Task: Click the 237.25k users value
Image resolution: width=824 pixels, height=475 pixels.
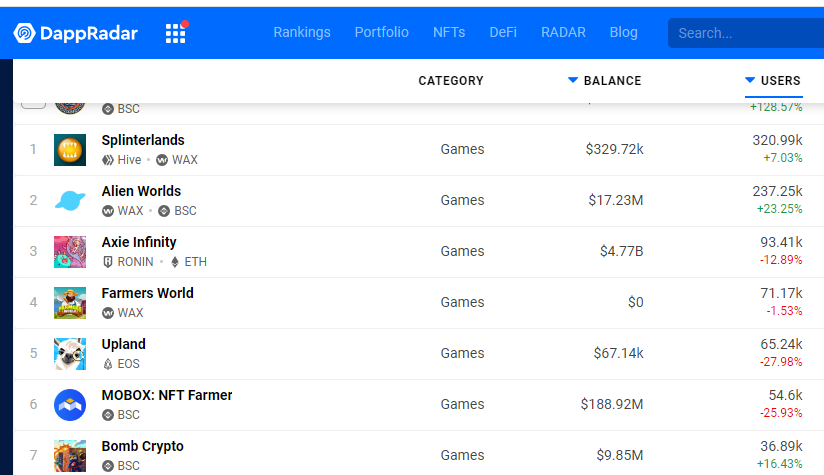Action: coord(777,191)
